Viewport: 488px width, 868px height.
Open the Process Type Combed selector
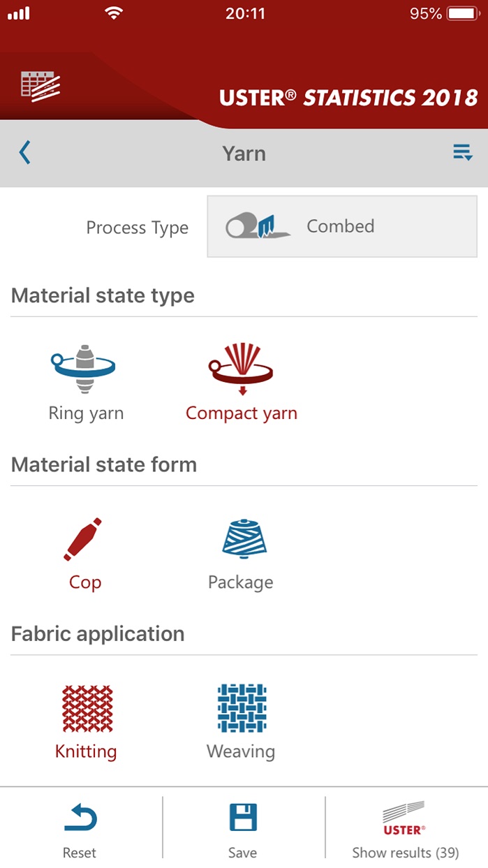coord(342,226)
